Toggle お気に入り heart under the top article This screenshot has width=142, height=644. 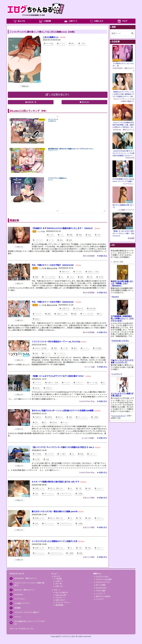(x=24, y=86)
